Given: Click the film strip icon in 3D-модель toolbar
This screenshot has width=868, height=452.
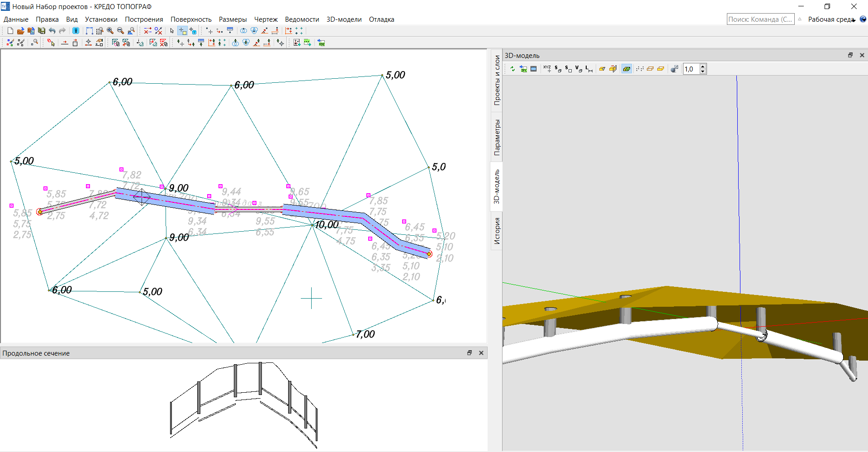Looking at the screenshot, I should [x=534, y=69].
